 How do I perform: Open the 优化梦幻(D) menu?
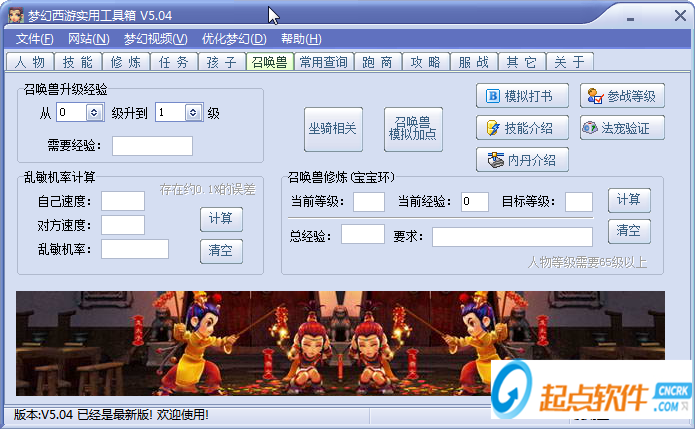click(x=234, y=39)
